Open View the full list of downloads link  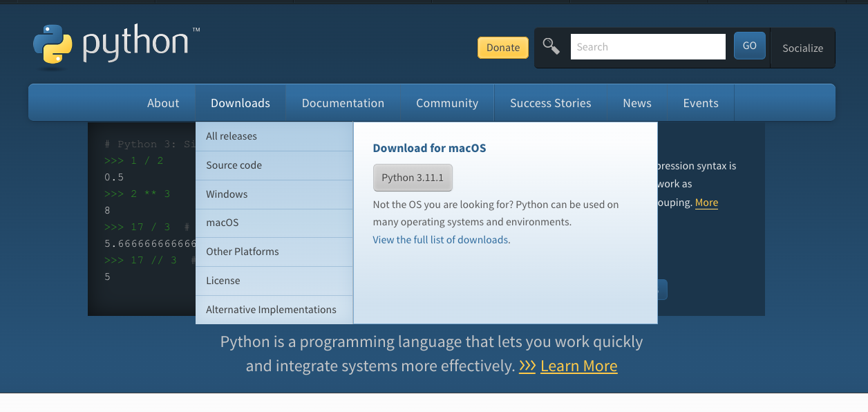440,240
